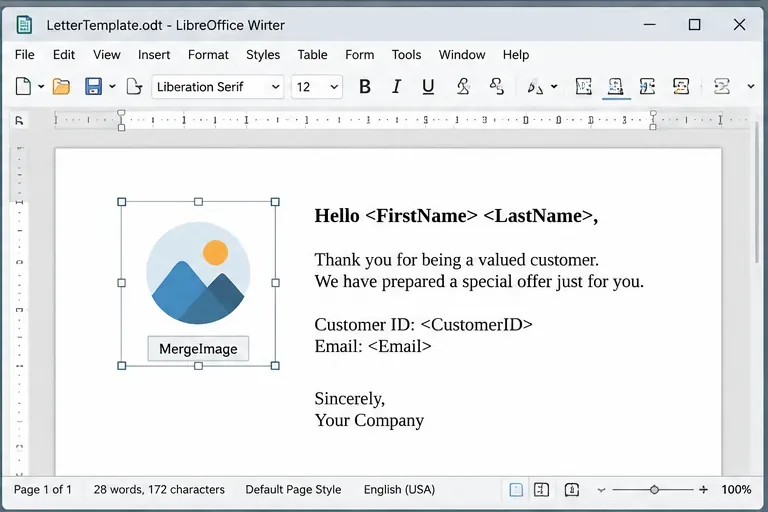Select multiple-page view icon
This screenshot has width=768, height=512.
click(x=541, y=489)
